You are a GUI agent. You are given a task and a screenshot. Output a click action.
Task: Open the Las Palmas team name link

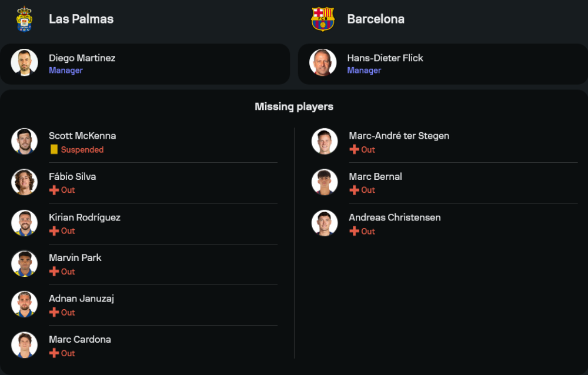81,19
